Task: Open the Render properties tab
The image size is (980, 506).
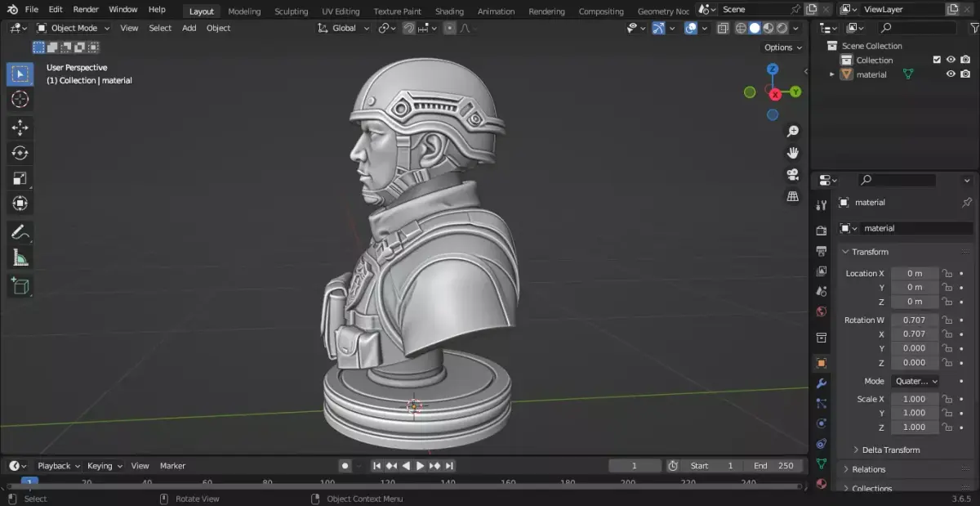Action: 822,231
